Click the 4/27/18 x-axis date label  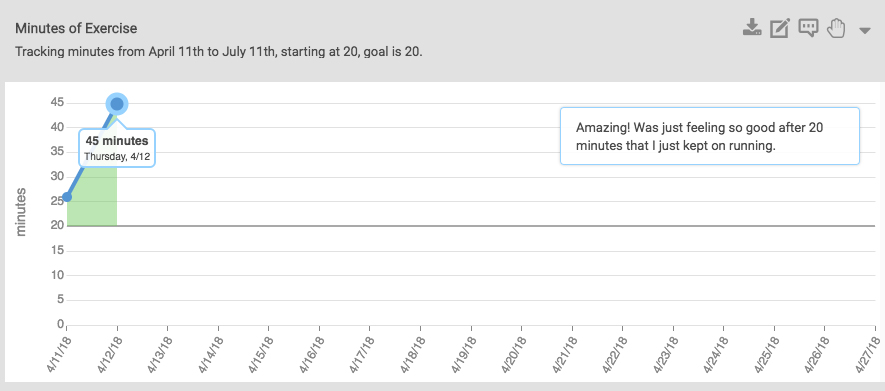(x=868, y=355)
